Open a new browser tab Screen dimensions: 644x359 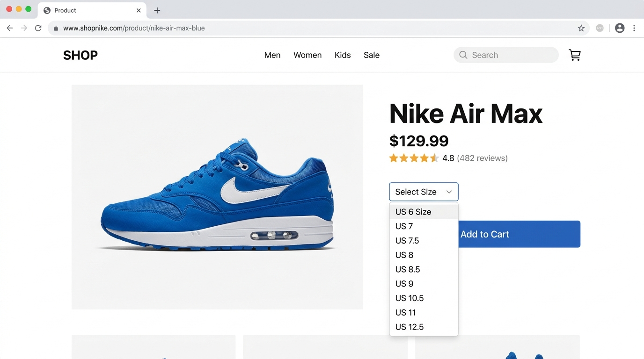(157, 10)
